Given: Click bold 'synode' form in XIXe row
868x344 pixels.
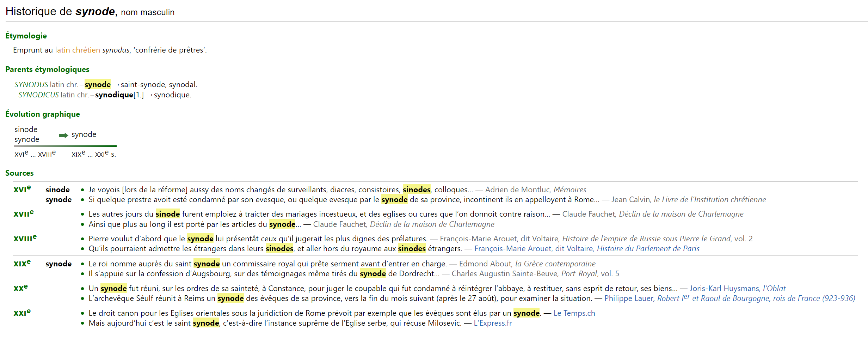Looking at the screenshot, I should 59,264.
